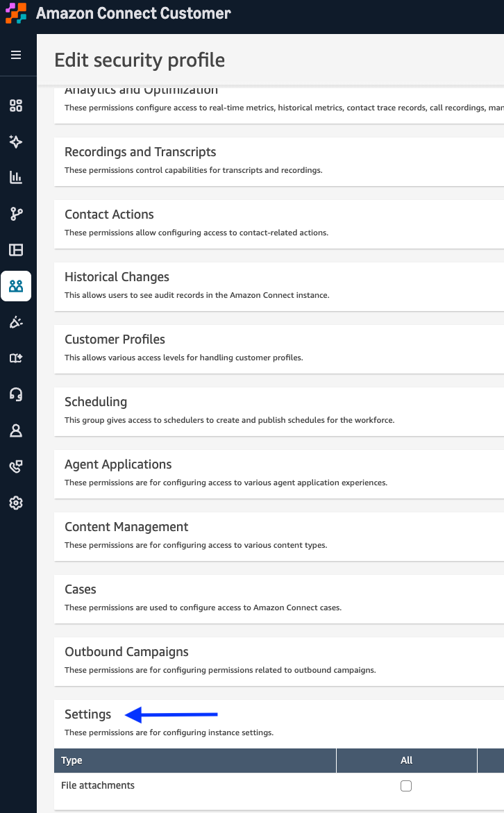Click text about agent application experiences
This screenshot has height=813, width=504.
click(x=226, y=483)
